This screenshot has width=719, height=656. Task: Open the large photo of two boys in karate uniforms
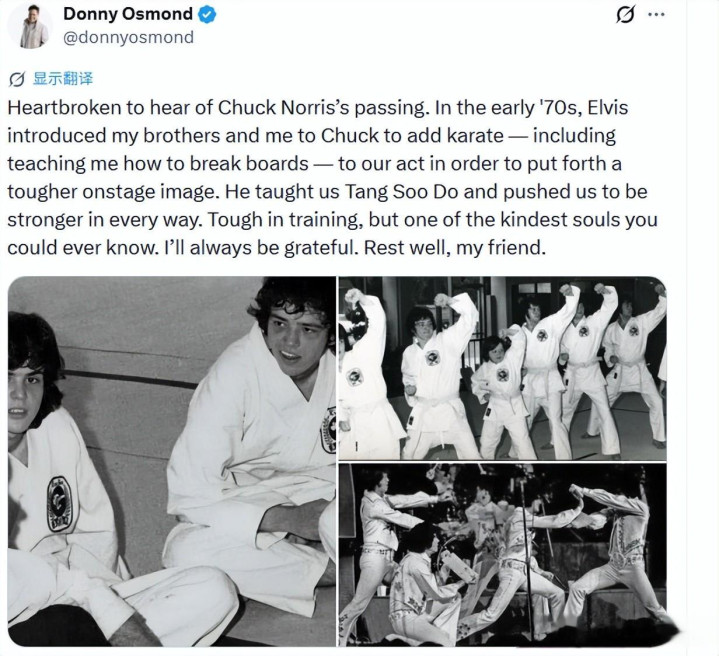[172, 461]
